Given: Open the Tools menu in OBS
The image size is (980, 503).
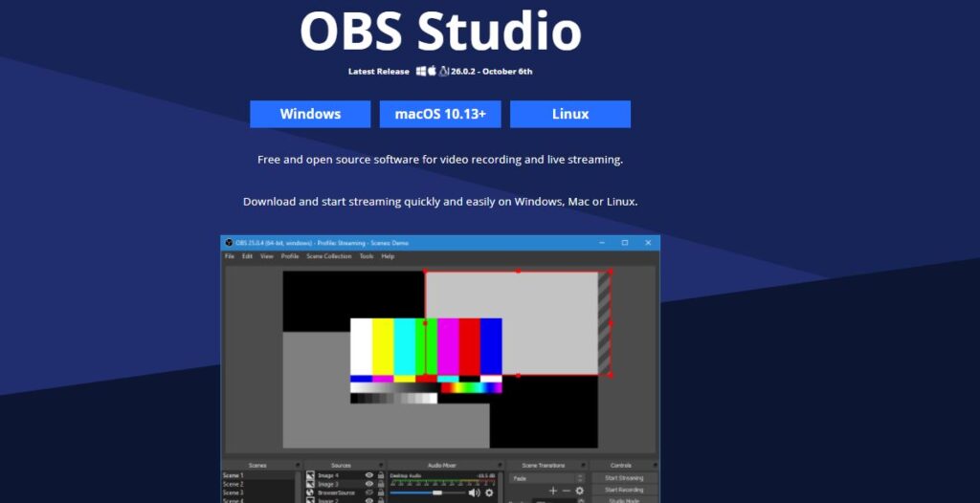Looking at the screenshot, I should [367, 256].
